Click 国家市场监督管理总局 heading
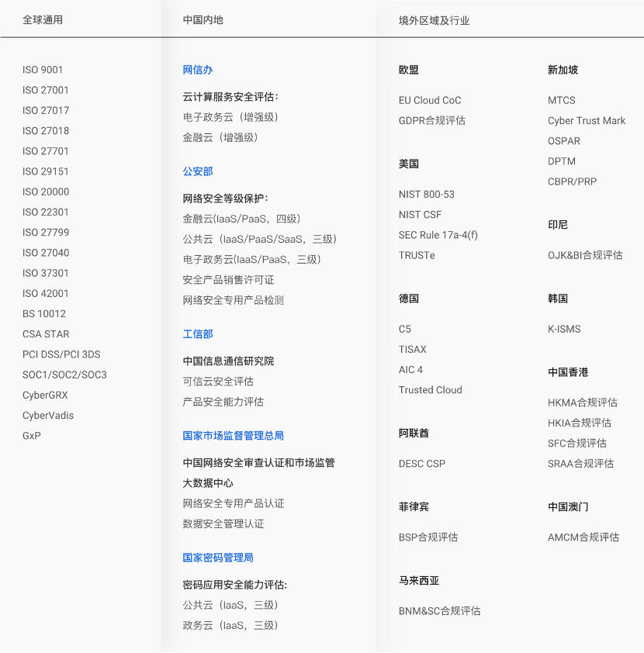Screen dimensions: 644x653 tap(233, 436)
